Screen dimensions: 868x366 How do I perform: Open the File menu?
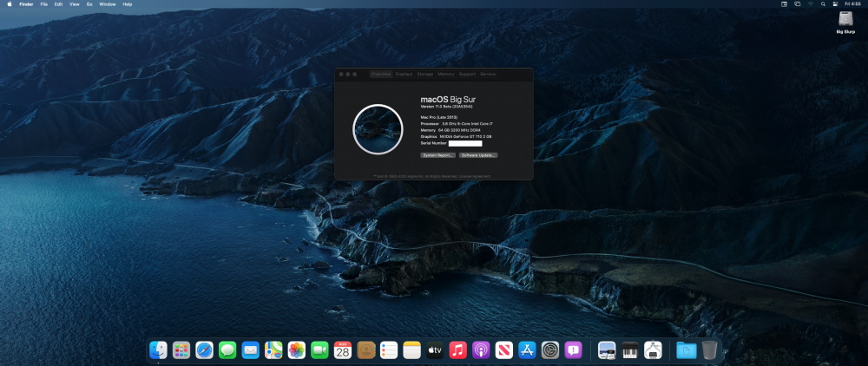pyautogui.click(x=43, y=3)
